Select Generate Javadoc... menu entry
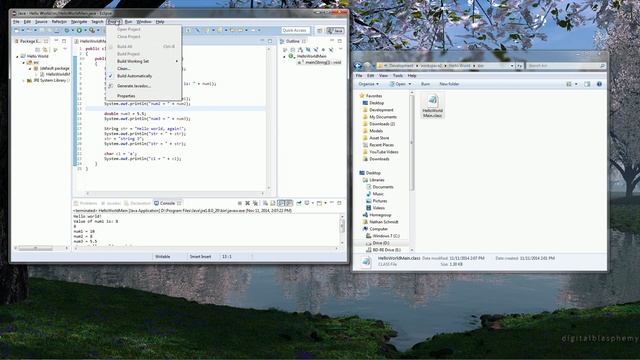 pyautogui.click(x=143, y=86)
